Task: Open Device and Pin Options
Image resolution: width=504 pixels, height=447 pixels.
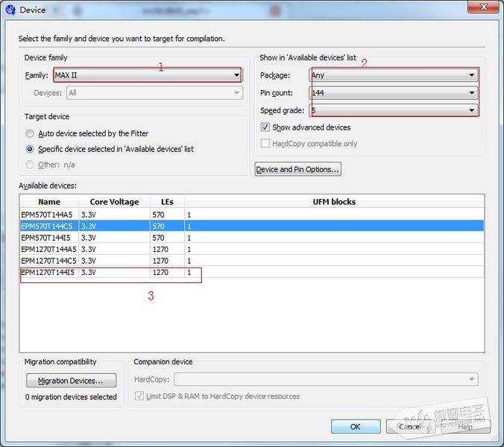Action: [x=298, y=169]
